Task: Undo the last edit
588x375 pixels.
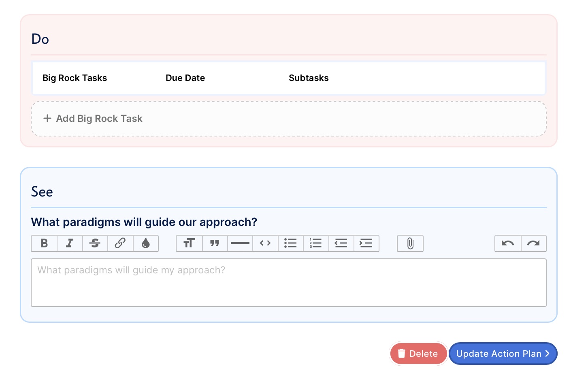Action: pos(508,243)
